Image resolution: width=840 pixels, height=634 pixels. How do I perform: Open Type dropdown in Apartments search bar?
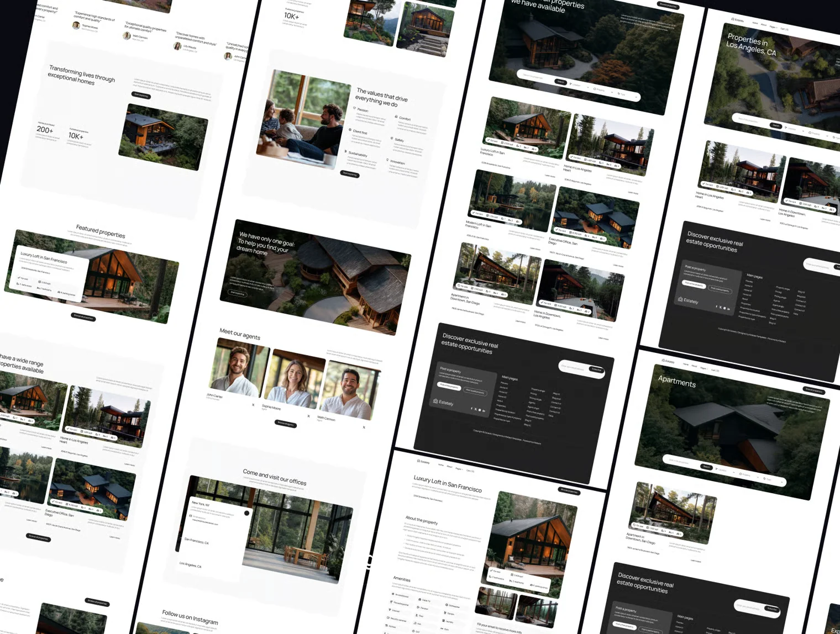[x=774, y=480]
